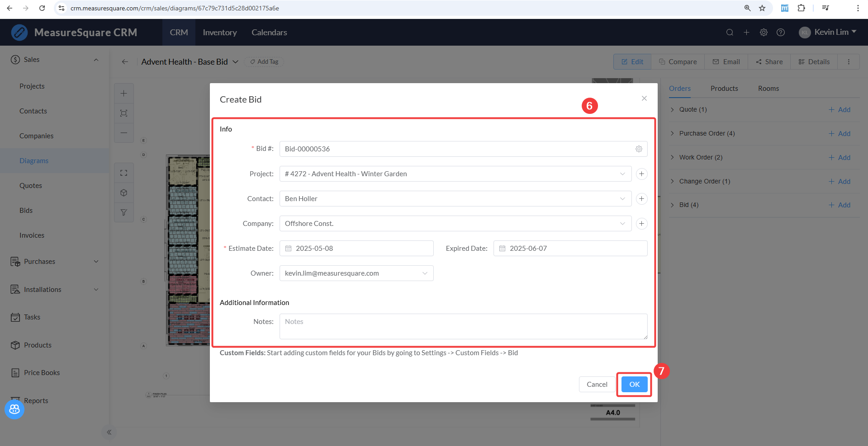The height and width of the screenshot is (446, 868).
Task: Collapse the left sidebar with double chevron
Action: [x=109, y=432]
